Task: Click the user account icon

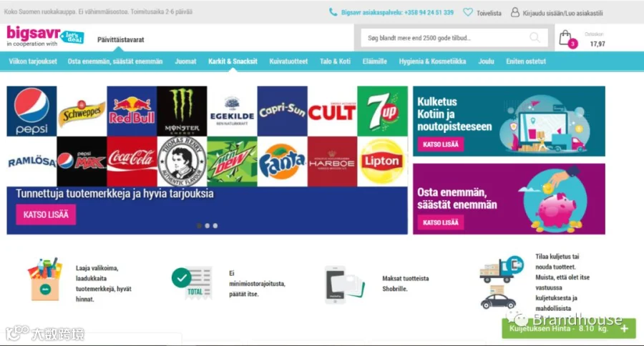Action: [x=515, y=12]
